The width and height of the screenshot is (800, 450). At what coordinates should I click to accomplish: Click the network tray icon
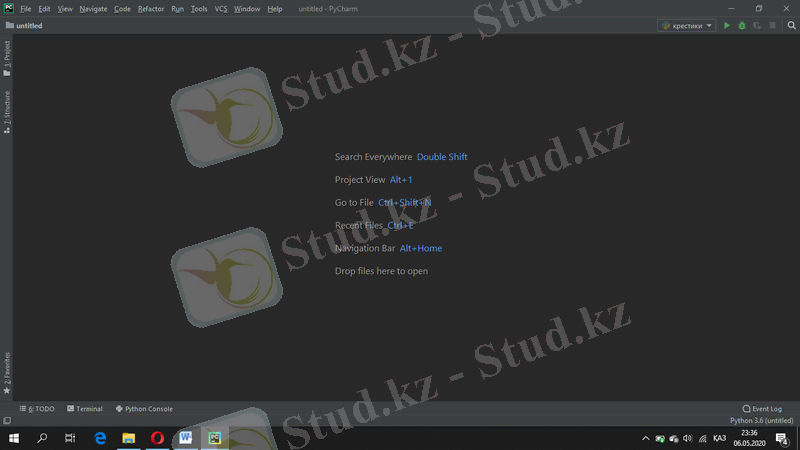(x=703, y=438)
